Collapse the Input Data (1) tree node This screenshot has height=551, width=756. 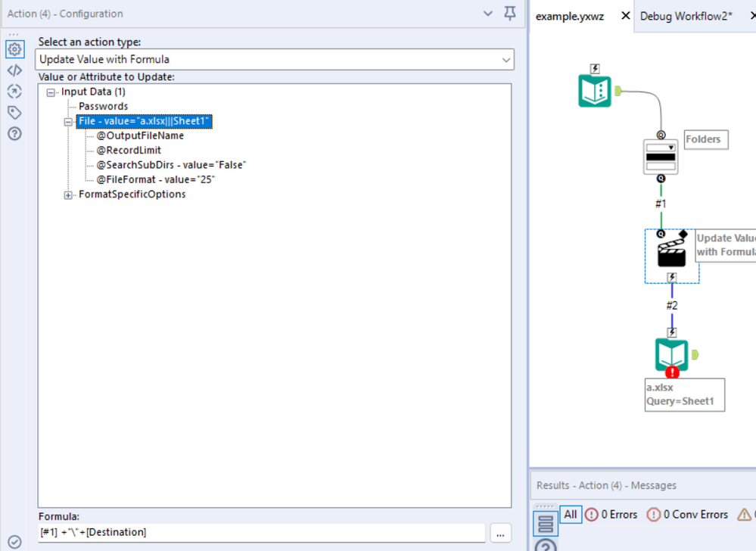(51, 92)
